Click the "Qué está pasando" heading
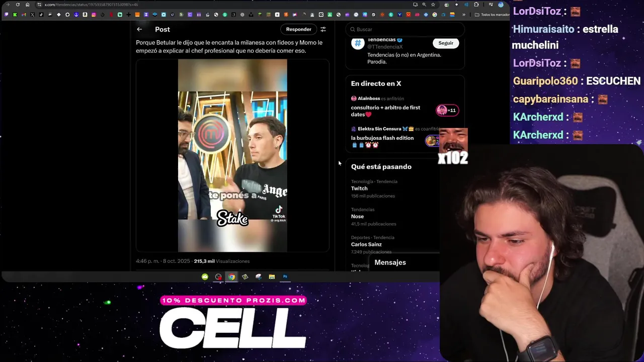The width and height of the screenshot is (644, 362). pyautogui.click(x=381, y=166)
